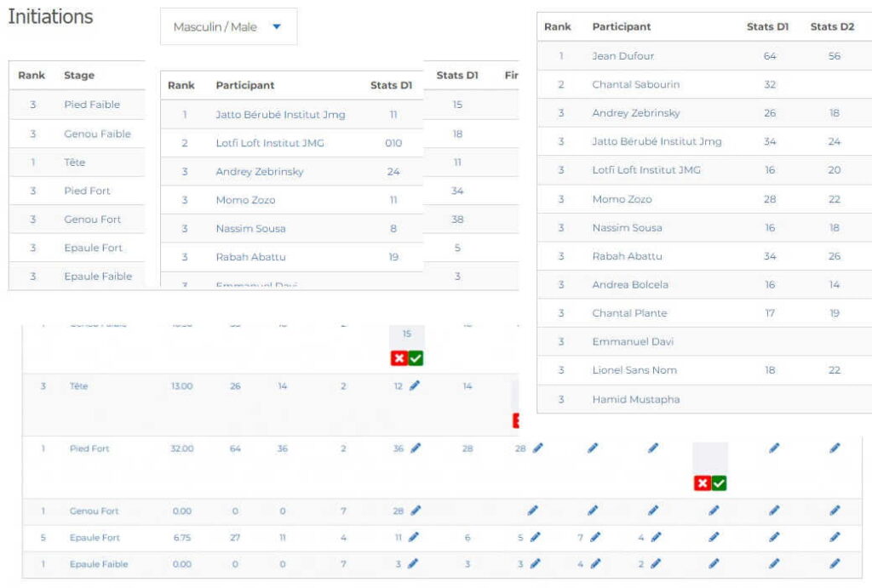Select participant Jean Dufour

(x=622, y=55)
